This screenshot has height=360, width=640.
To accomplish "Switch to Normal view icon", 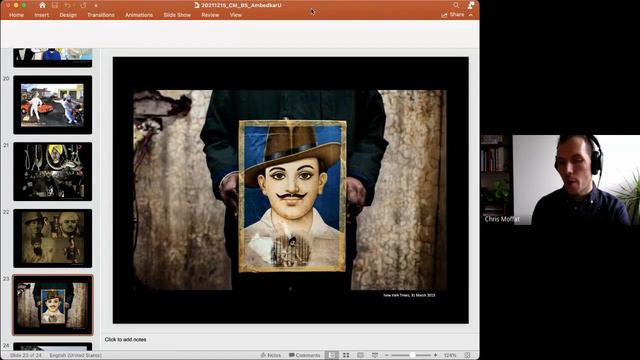I will 332,355.
